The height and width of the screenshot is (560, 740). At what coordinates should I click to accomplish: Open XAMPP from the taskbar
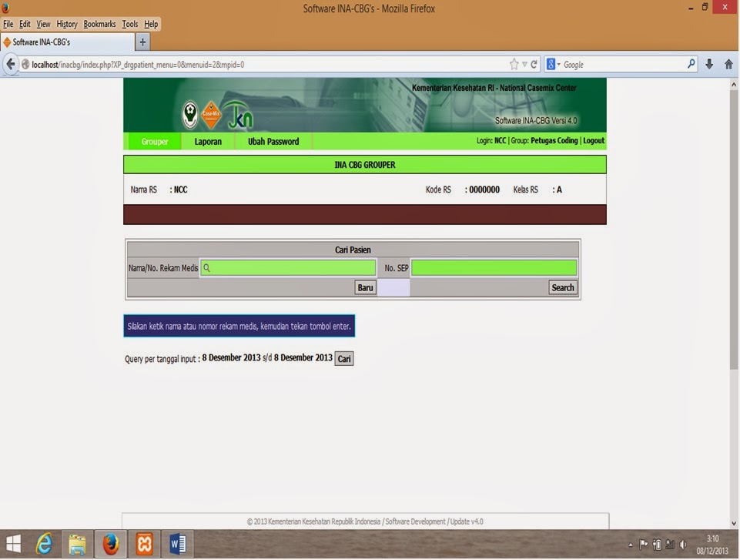click(x=145, y=545)
